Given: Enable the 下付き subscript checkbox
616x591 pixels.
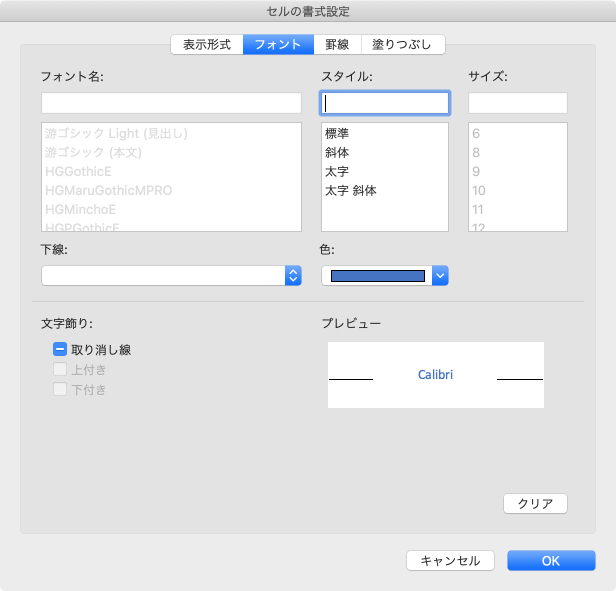Looking at the screenshot, I should (x=60, y=389).
